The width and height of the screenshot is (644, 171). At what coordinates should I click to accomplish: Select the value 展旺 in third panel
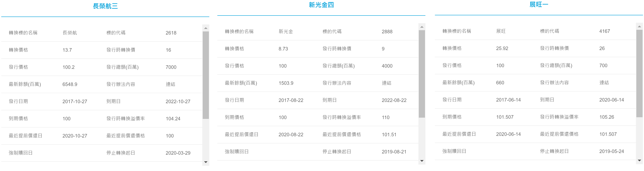coord(501,31)
